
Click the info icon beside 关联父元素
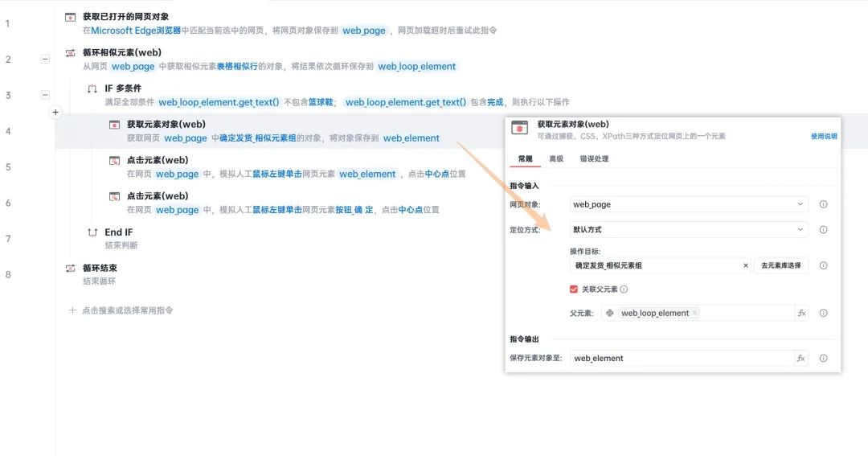[x=624, y=290]
